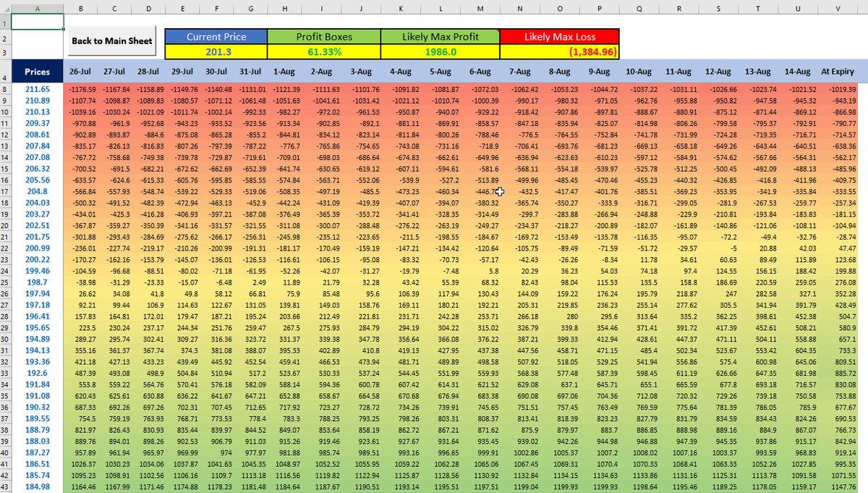Click the Prices header cell
This screenshot has width=868, height=493.
point(38,72)
